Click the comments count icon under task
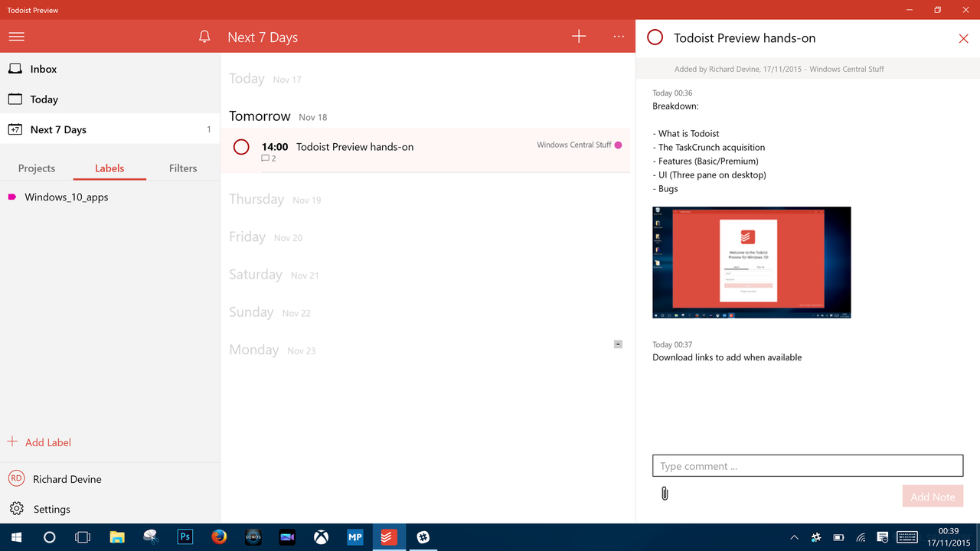 (x=269, y=158)
